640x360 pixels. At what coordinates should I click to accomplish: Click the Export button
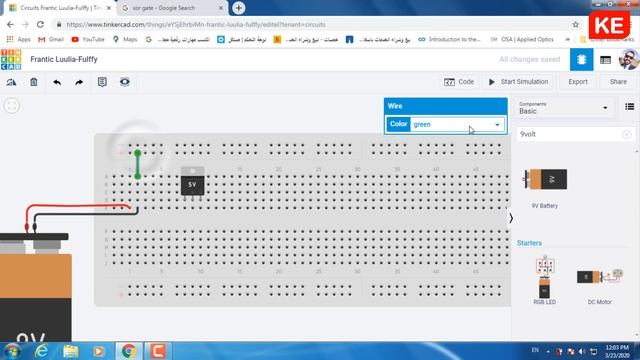point(578,82)
